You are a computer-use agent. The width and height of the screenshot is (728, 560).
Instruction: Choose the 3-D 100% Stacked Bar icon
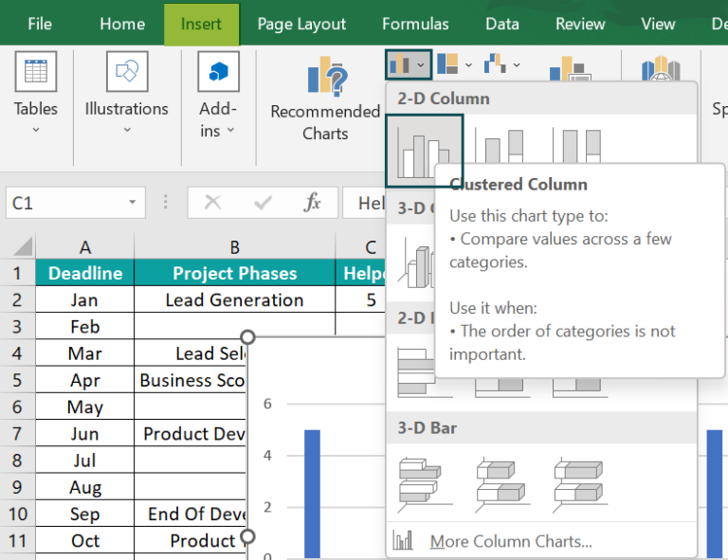tap(578, 479)
